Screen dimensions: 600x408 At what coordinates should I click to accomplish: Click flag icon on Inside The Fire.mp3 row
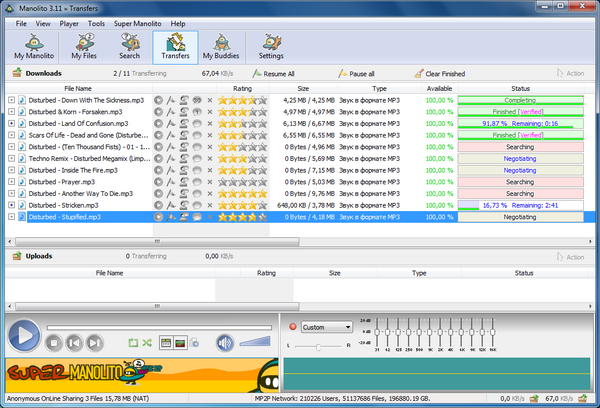pos(171,170)
